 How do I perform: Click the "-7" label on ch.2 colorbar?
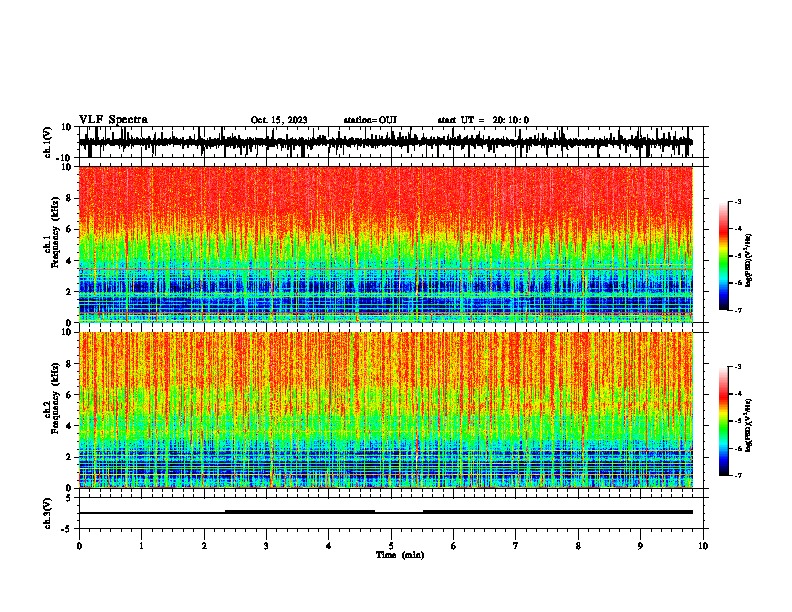(x=738, y=475)
